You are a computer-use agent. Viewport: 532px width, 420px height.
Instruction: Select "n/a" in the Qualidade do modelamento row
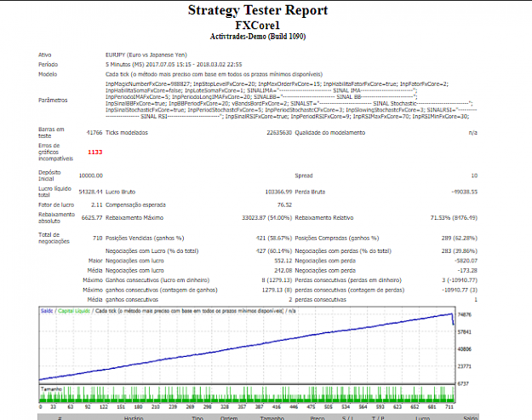pos(473,133)
